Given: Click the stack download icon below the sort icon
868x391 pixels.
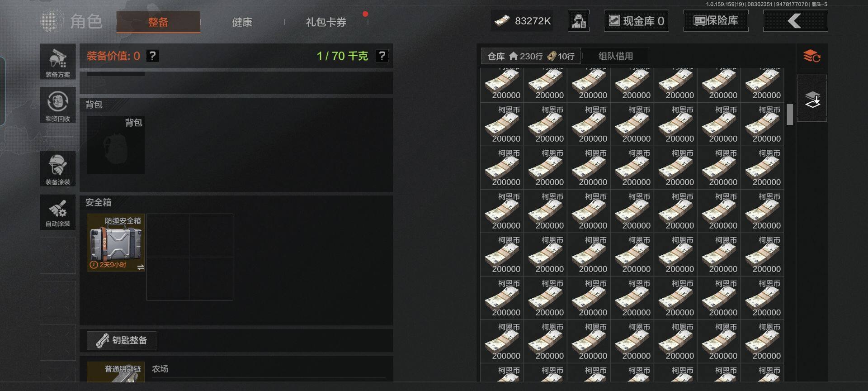Looking at the screenshot, I should tap(812, 99).
